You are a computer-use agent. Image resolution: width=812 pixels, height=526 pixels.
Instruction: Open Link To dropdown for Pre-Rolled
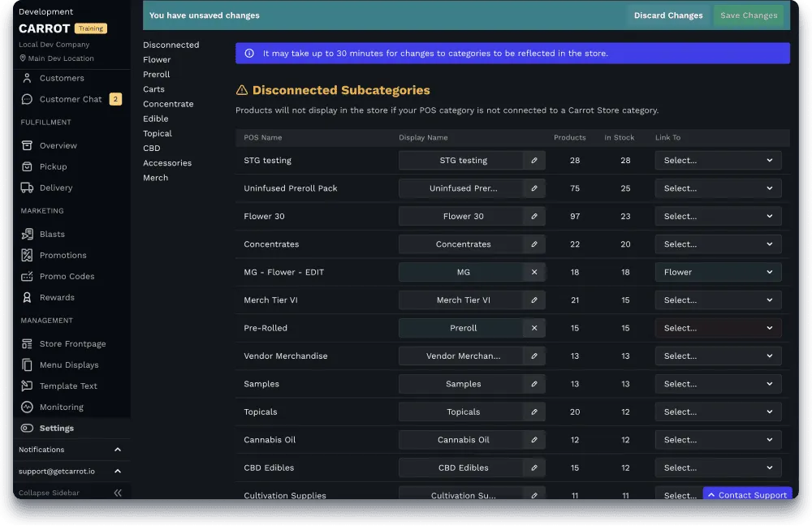click(718, 328)
